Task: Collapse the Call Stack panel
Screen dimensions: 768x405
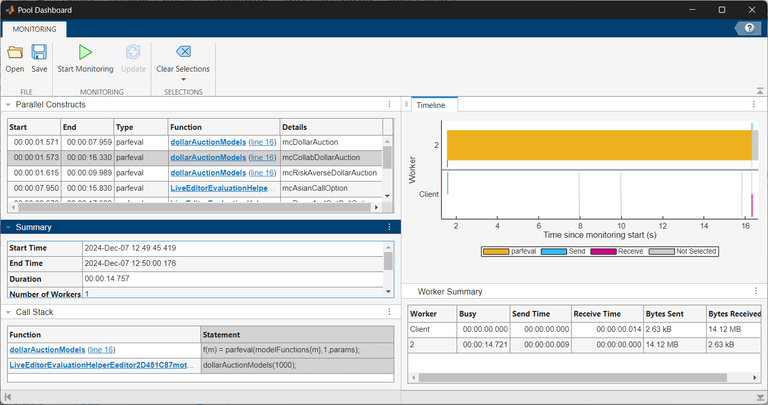Action: (x=8, y=312)
